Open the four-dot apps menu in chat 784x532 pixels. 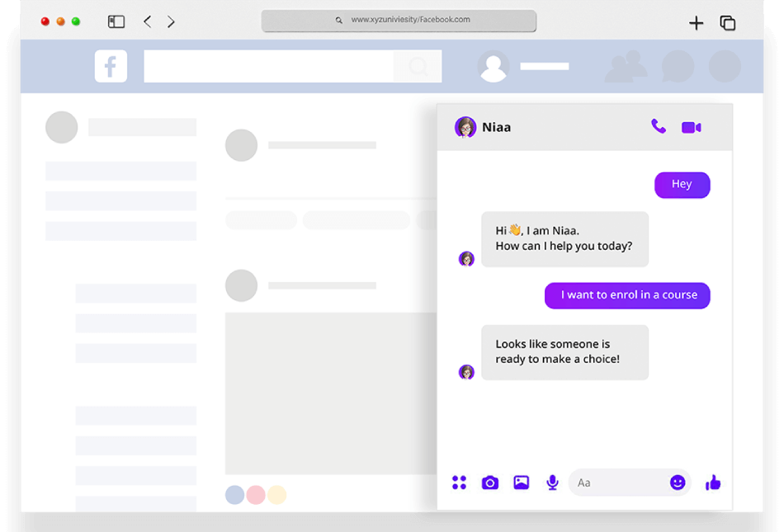tap(460, 483)
